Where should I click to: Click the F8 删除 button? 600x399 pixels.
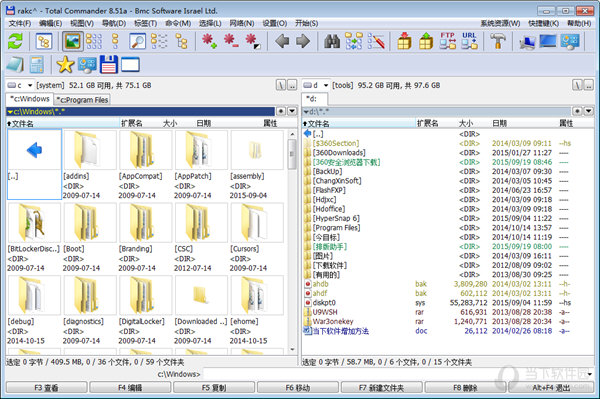[465, 388]
